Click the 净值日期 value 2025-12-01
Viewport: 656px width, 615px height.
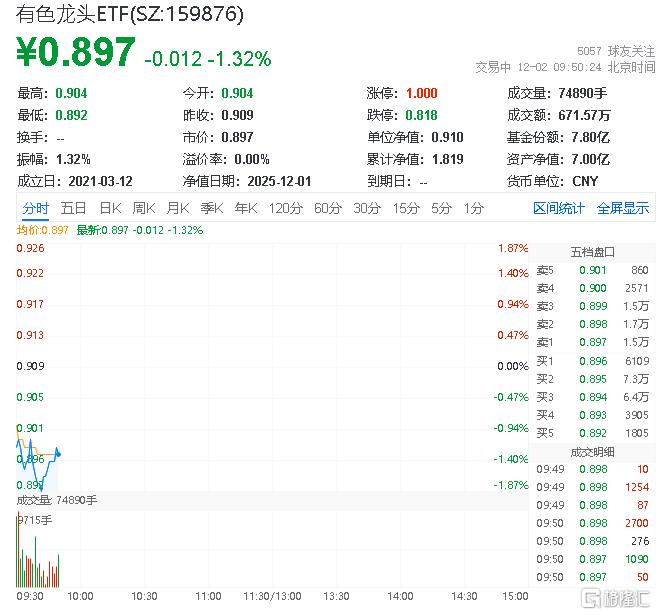279,181
